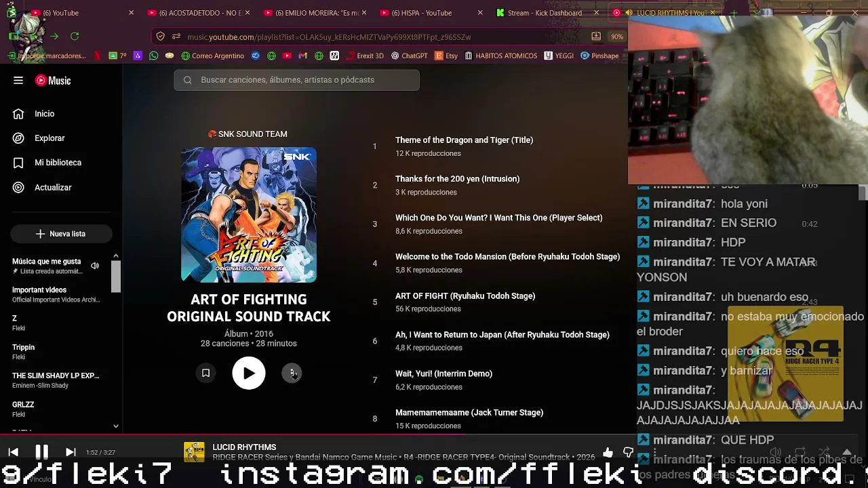Skip to the previous track
This screenshot has width=868, height=488.
[x=13, y=452]
